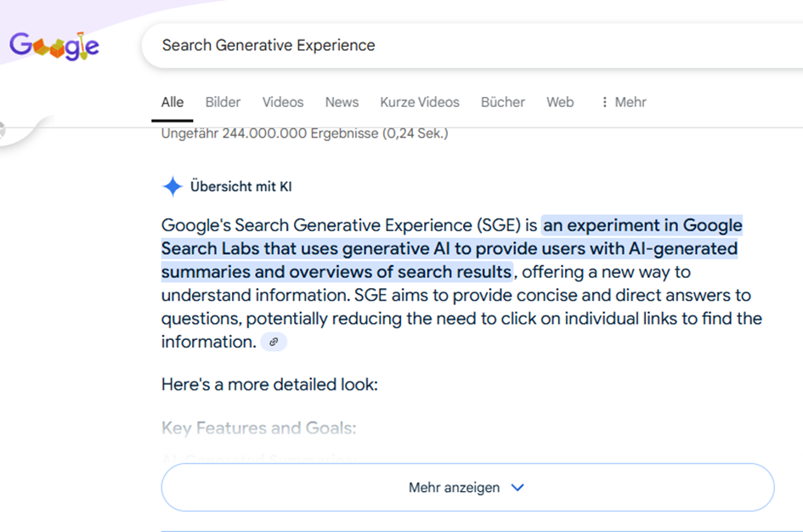Expand the overview with Mehr anzeigen

pos(467,488)
